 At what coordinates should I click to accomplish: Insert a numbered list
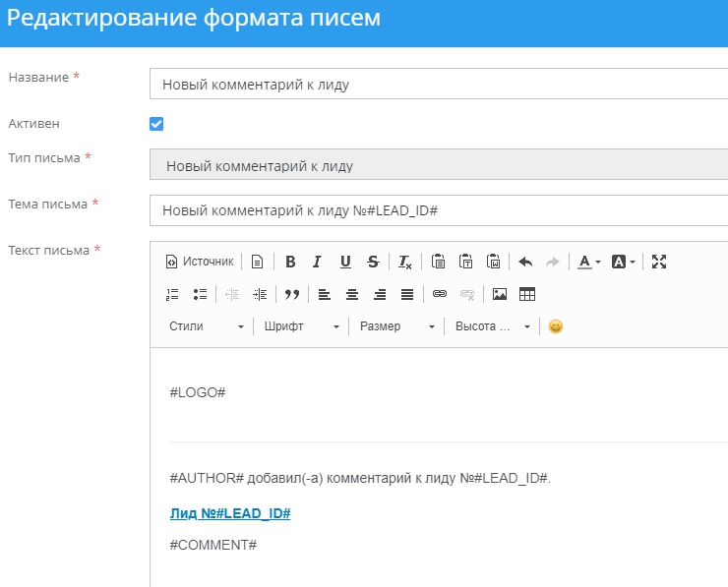tap(173, 294)
